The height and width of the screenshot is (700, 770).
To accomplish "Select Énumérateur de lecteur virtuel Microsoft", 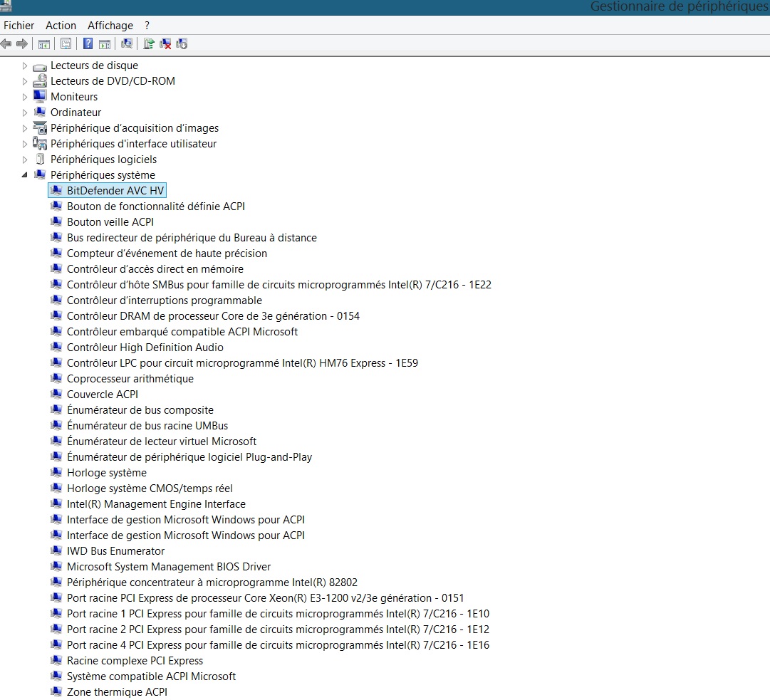I will pos(162,442).
